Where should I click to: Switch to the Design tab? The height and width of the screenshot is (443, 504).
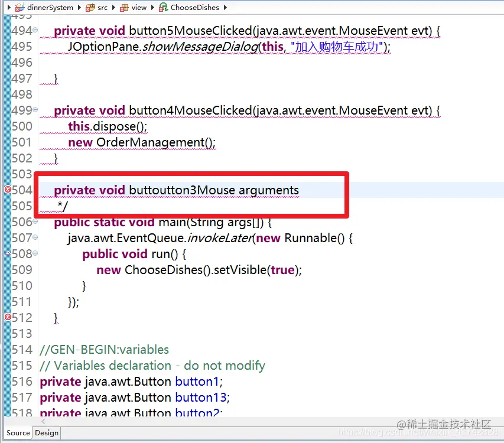tap(47, 433)
